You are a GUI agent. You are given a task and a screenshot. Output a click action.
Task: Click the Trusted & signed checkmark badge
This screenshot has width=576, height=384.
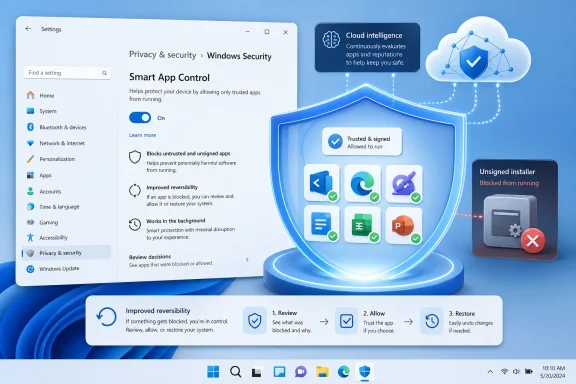tap(335, 141)
